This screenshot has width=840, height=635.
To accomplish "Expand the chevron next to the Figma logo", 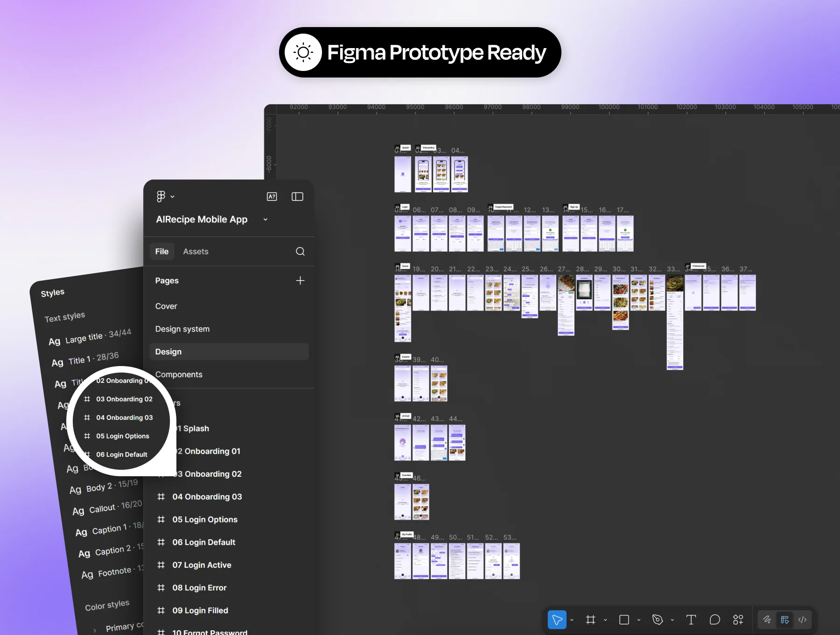I will [x=172, y=197].
